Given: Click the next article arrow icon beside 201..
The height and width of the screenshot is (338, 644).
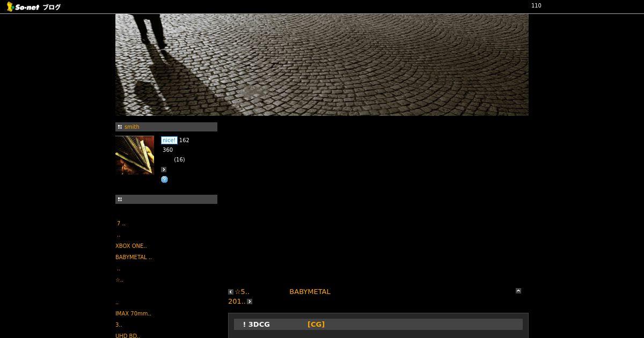Looking at the screenshot, I should coord(250,302).
